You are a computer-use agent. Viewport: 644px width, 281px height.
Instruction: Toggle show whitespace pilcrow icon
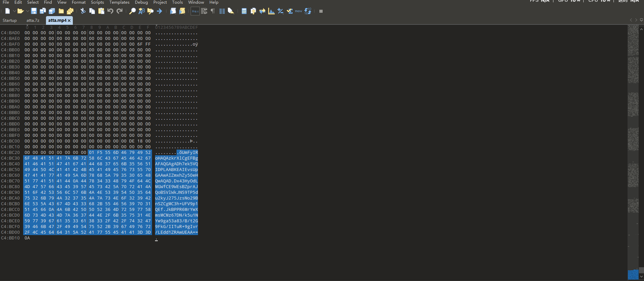coord(213,11)
